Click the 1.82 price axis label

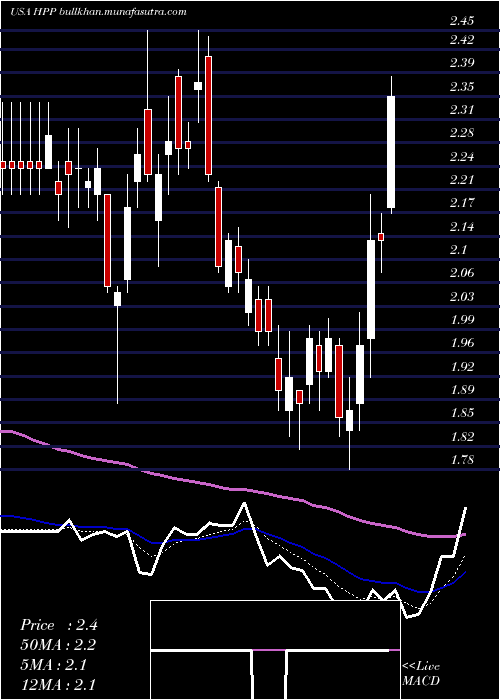coord(462,437)
